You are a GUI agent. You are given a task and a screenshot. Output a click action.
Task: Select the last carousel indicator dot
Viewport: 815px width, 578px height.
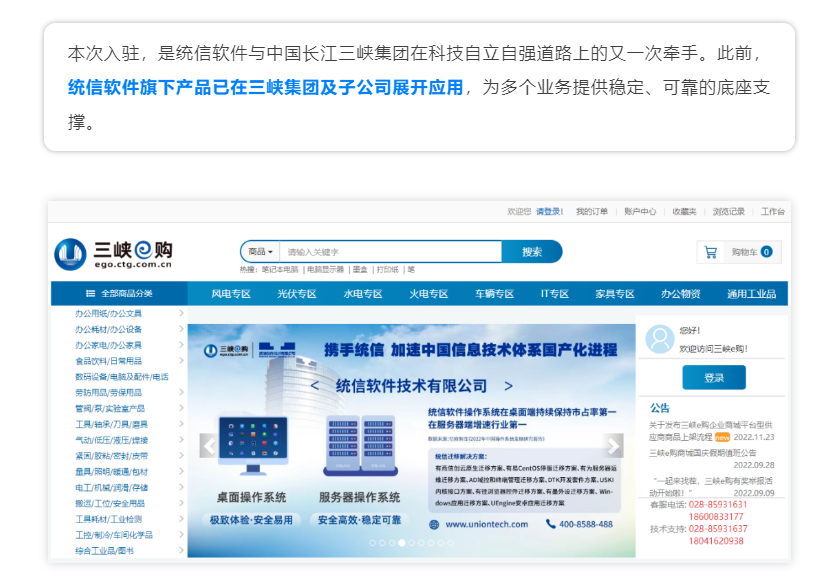coord(451,543)
